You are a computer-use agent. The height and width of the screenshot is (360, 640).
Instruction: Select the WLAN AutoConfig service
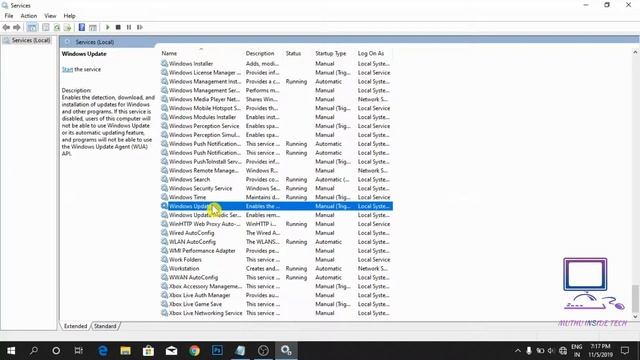click(x=276, y=242)
